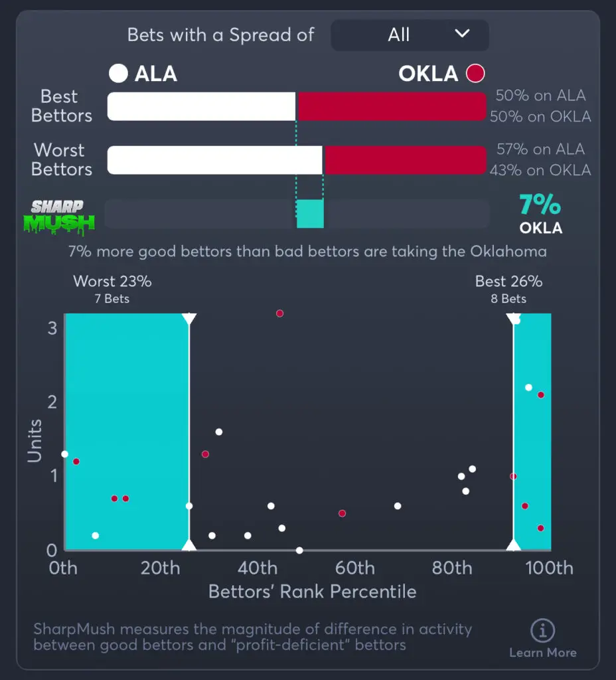Expand the 'Bets with a Spread of' selector

click(x=410, y=35)
